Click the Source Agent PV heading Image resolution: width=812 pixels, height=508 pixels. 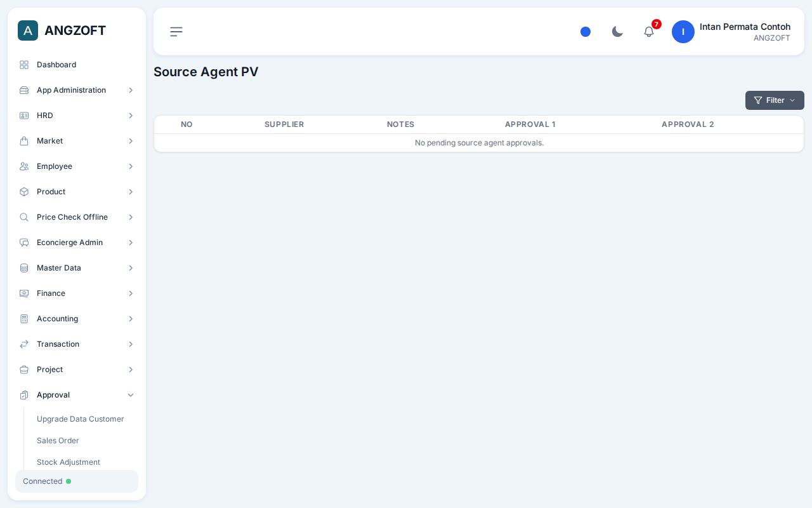[206, 72]
